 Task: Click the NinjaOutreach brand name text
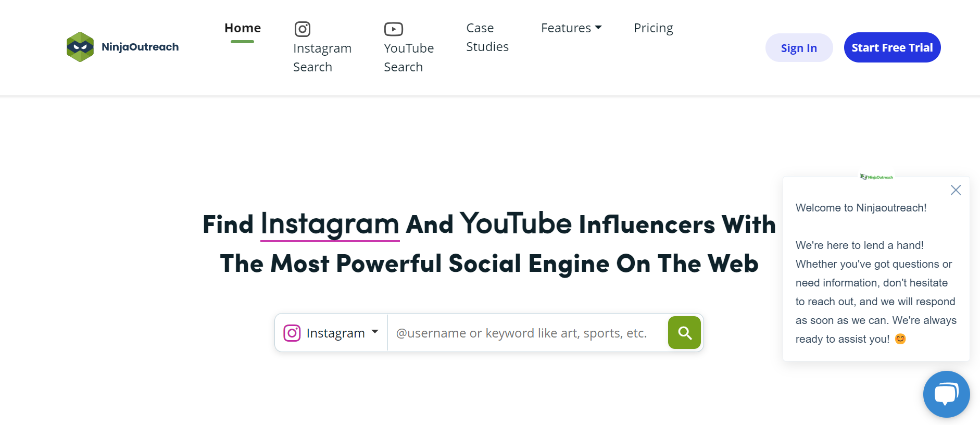pos(140,47)
